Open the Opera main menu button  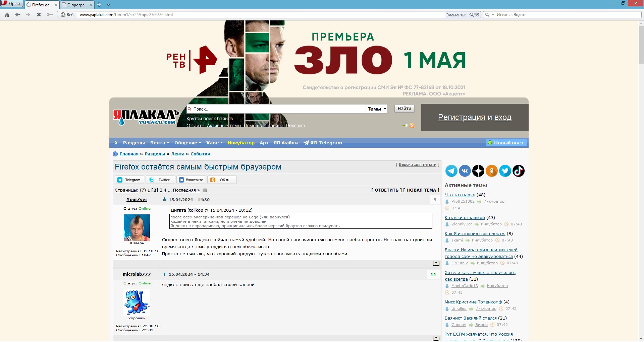tap(11, 4)
